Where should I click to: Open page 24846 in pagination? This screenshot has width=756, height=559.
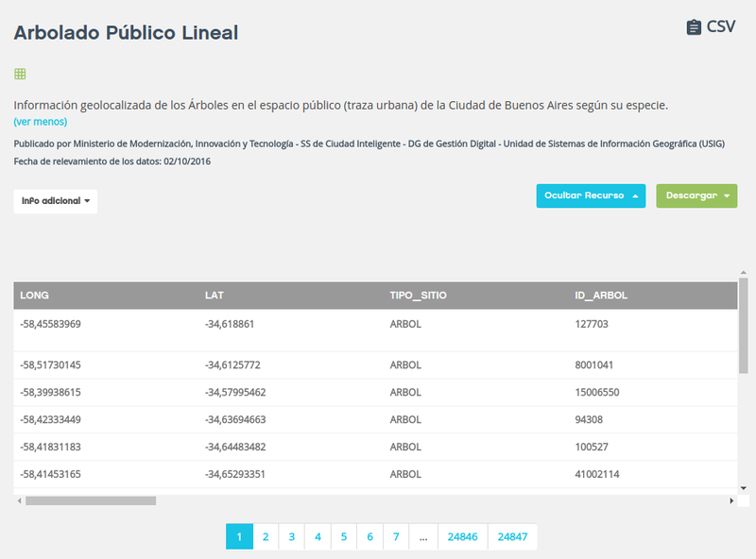click(463, 536)
